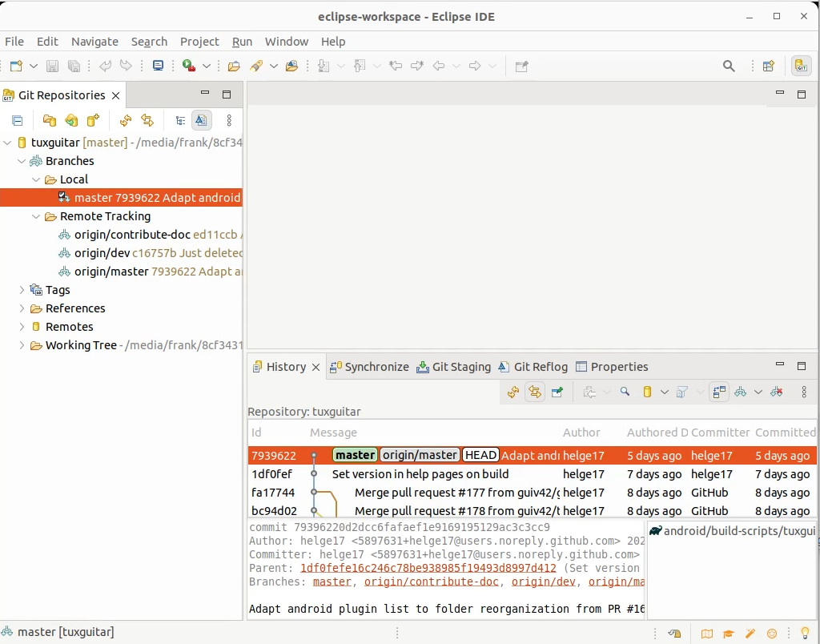The height and width of the screenshot is (644, 820).
Task: Toggle Link with Selection in Git Repositories
Action: coord(201,120)
